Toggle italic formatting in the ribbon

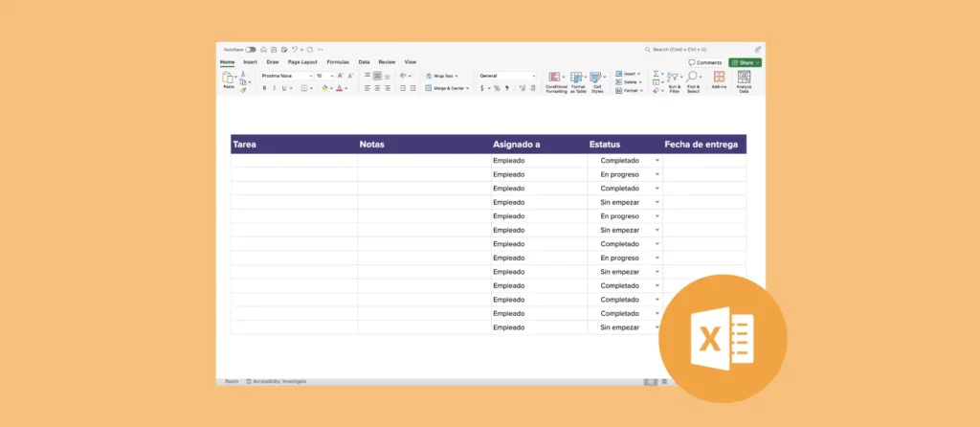(x=275, y=88)
